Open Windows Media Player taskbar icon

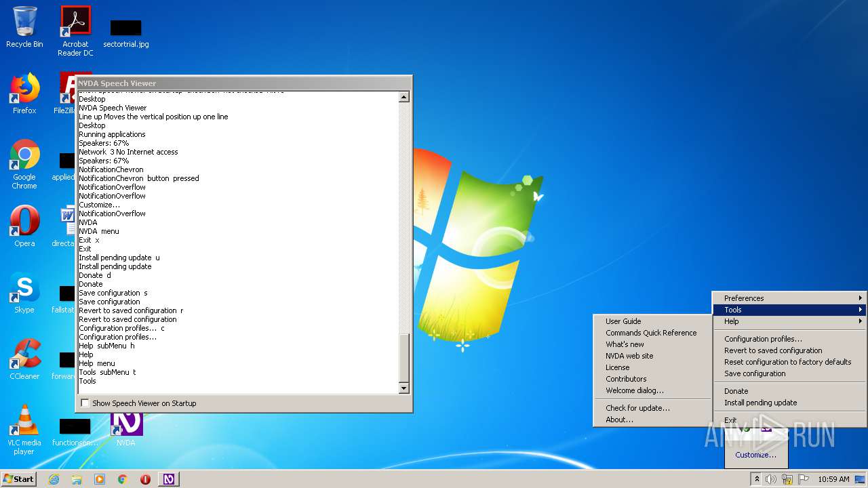point(100,479)
